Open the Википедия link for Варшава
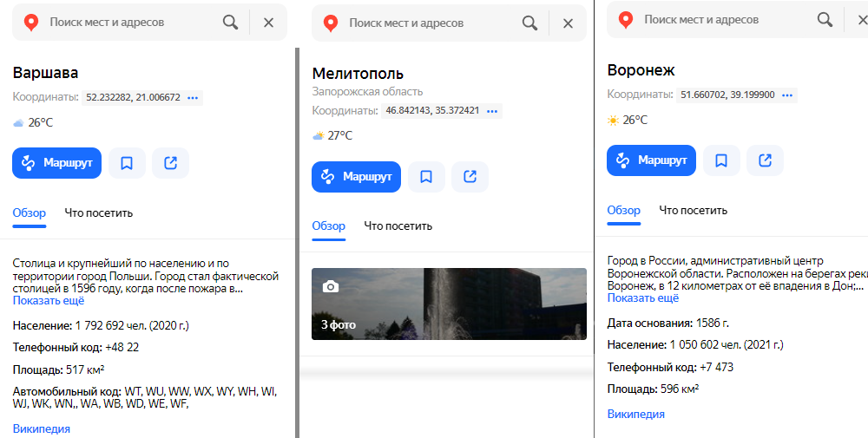The height and width of the screenshot is (438, 868). [x=42, y=428]
